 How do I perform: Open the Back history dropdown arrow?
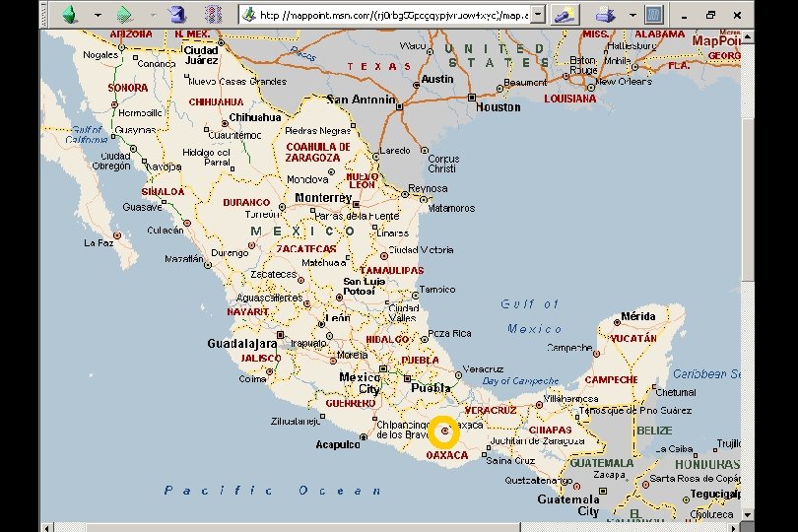[x=98, y=16]
